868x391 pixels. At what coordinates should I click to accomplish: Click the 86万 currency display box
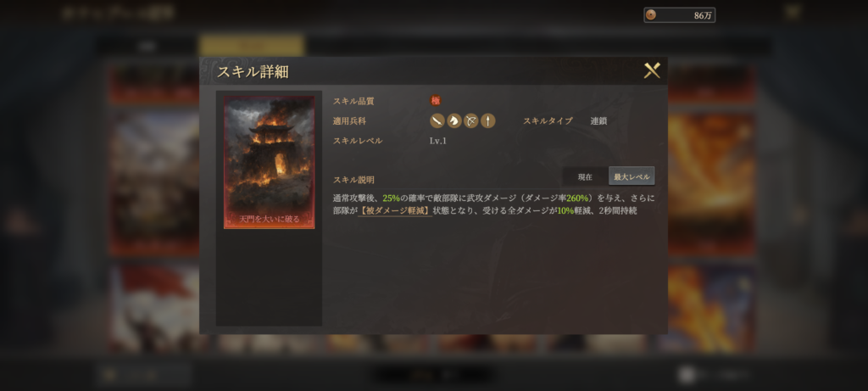(679, 15)
